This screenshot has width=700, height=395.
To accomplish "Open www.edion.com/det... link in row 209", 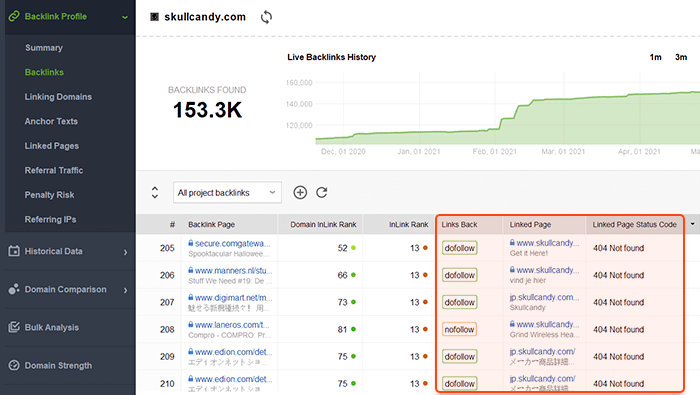I will (x=233, y=352).
